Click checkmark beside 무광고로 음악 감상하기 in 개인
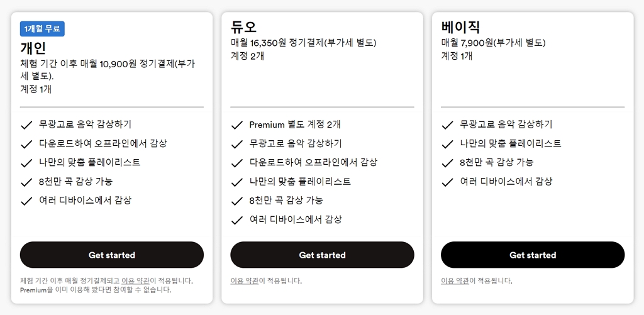Screen dimensions: 644x315 point(26,125)
